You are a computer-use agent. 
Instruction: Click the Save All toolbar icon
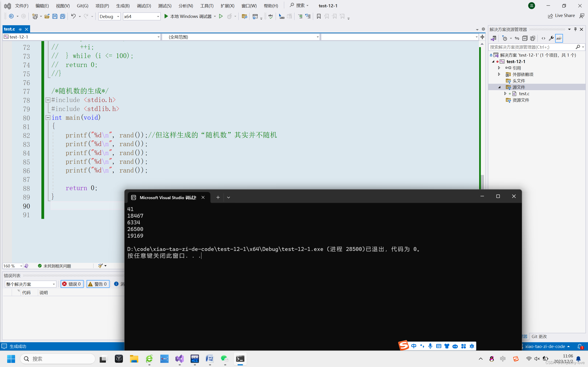pyautogui.click(x=63, y=16)
